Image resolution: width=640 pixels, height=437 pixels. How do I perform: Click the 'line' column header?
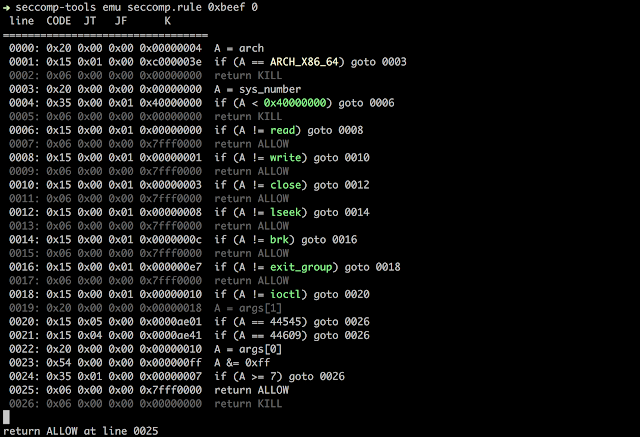coord(21,21)
